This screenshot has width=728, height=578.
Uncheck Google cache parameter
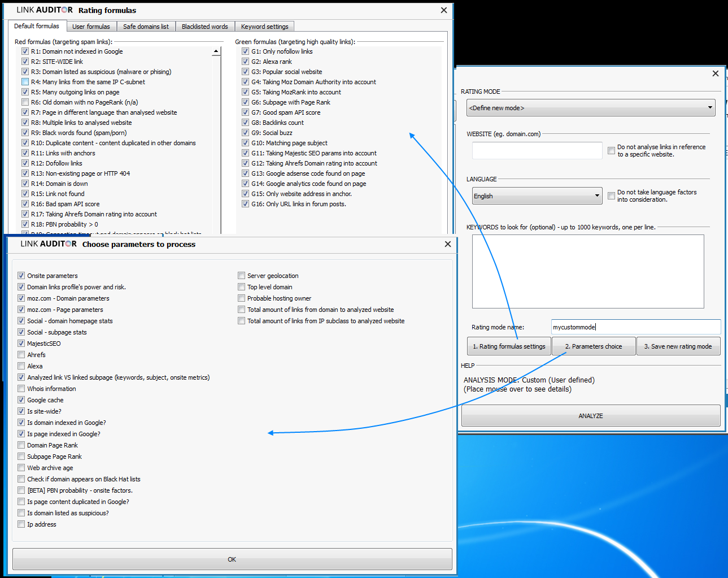click(x=21, y=400)
